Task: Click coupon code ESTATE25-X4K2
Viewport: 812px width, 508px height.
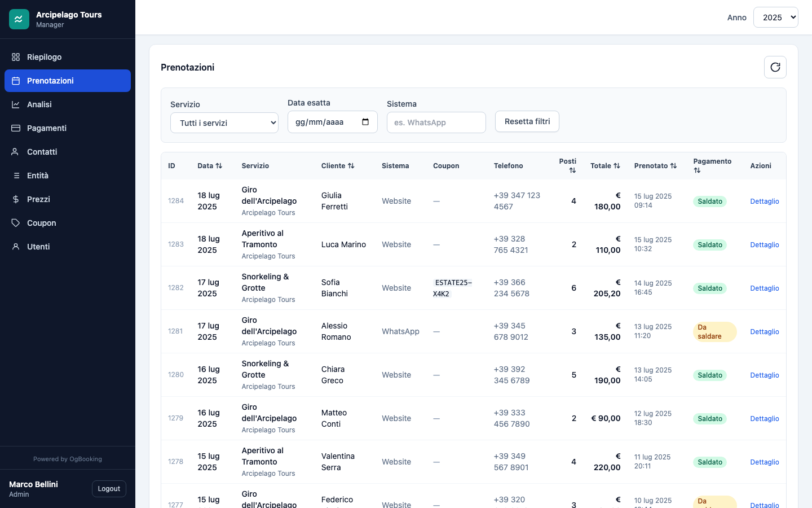Action: pyautogui.click(x=453, y=288)
